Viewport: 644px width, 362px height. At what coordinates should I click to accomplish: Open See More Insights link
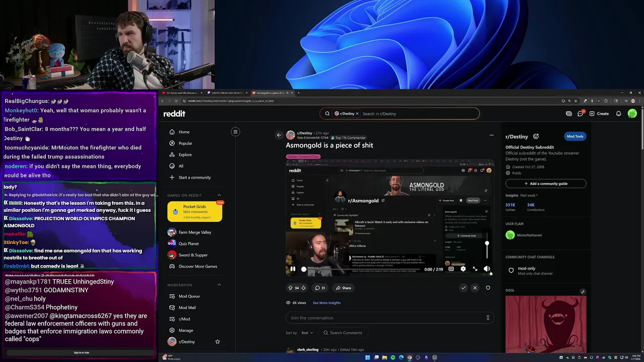point(327,303)
